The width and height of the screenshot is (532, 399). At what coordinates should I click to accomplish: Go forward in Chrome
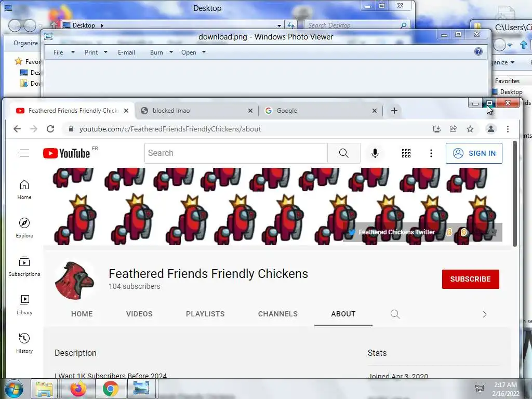point(34,129)
